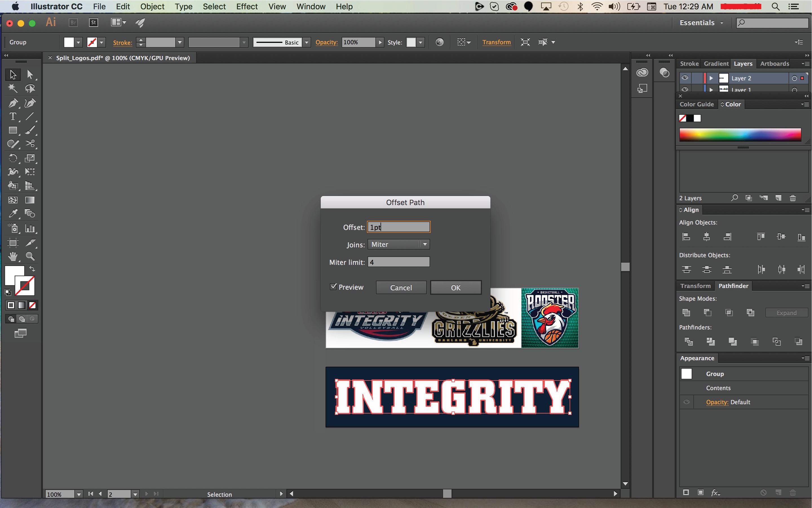Click the Offset value input field
812x508 pixels.
399,227
